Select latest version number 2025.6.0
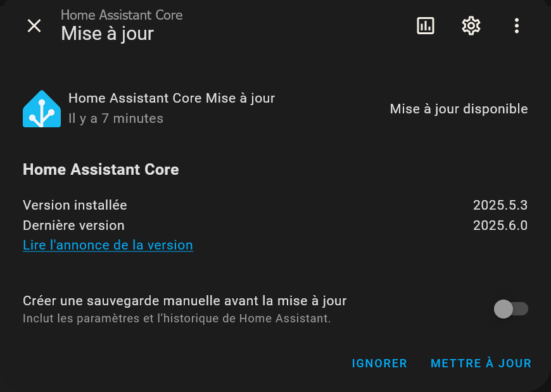The image size is (551, 392). click(x=500, y=225)
